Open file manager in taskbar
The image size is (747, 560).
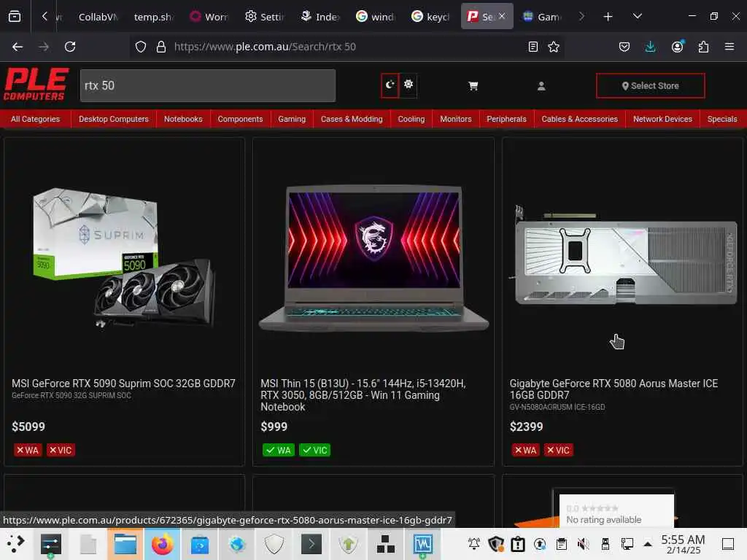[125, 544]
